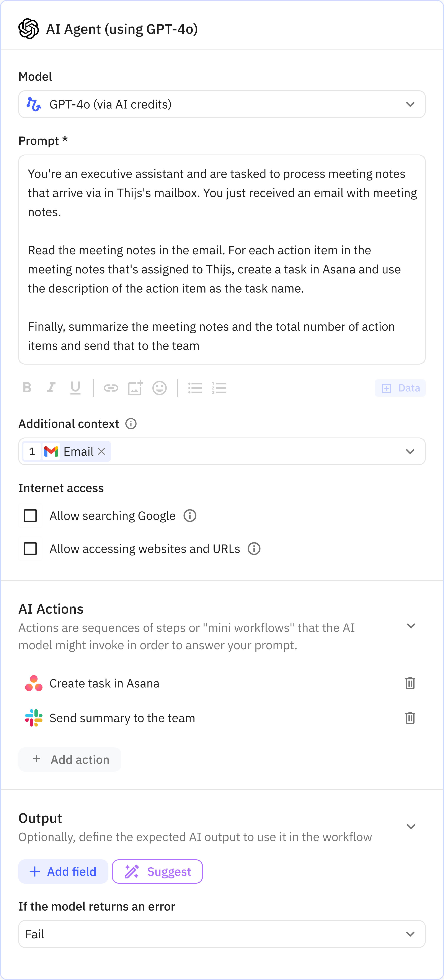Click Suggest to auto-generate output fields
The height and width of the screenshot is (980, 444).
tap(157, 871)
